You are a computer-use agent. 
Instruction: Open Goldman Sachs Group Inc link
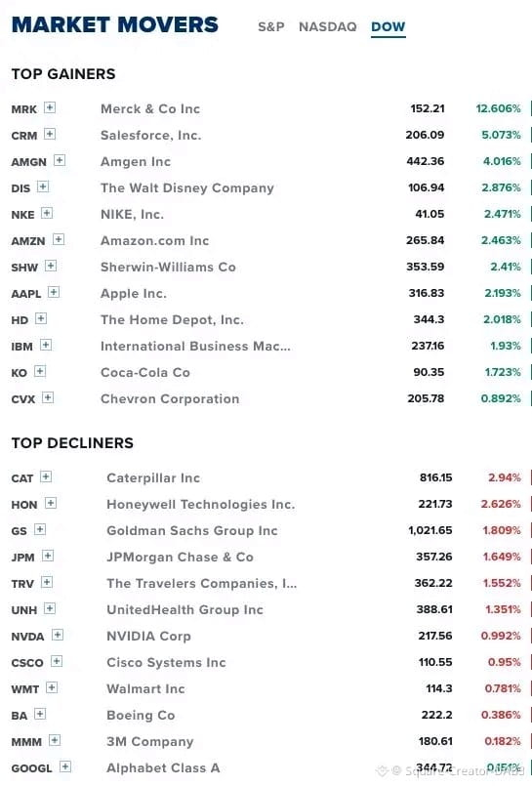(192, 530)
